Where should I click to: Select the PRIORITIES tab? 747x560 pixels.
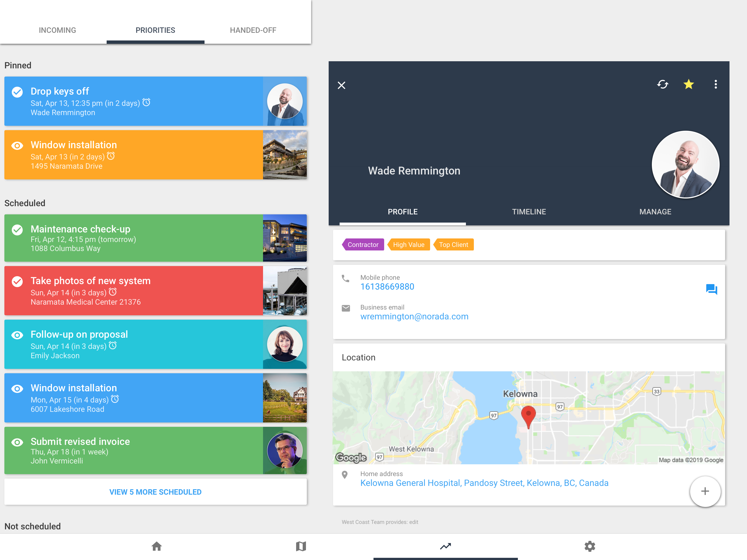pos(155,30)
